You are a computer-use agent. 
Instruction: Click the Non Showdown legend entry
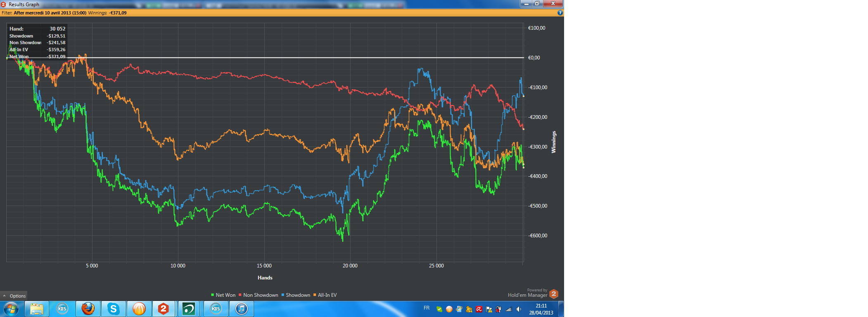[259, 295]
